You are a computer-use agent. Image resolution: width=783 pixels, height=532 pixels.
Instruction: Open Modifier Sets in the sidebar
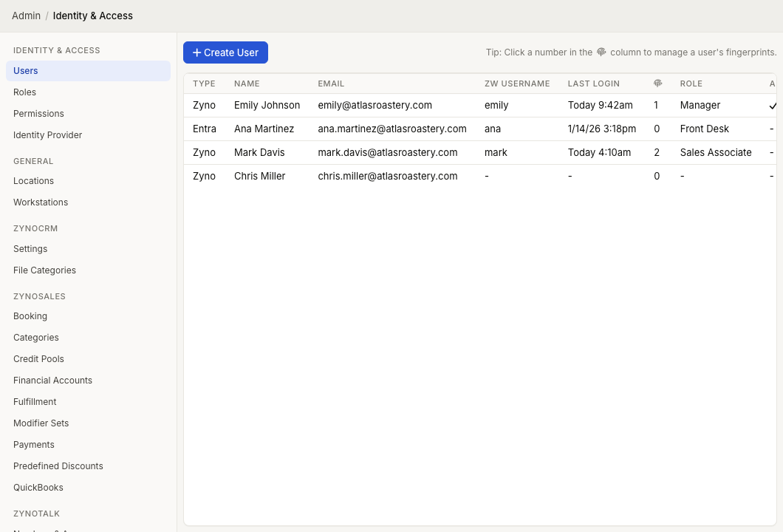pos(89,423)
